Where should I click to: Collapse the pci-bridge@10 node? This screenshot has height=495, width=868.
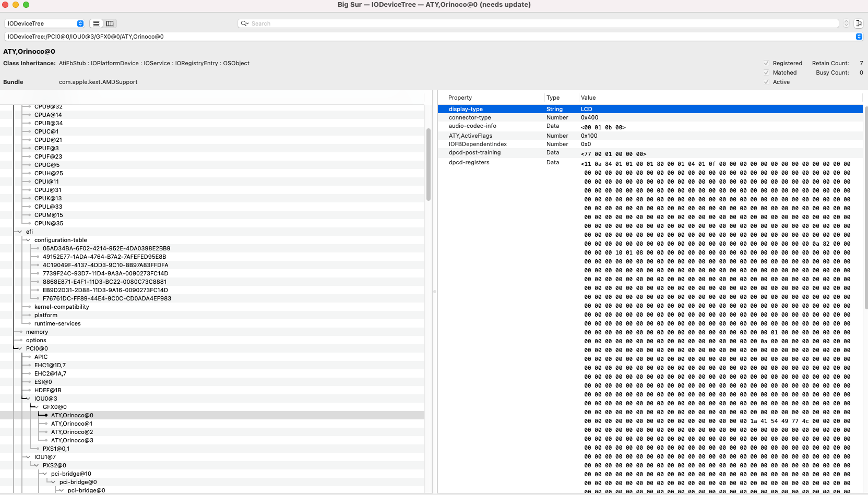pos(45,474)
